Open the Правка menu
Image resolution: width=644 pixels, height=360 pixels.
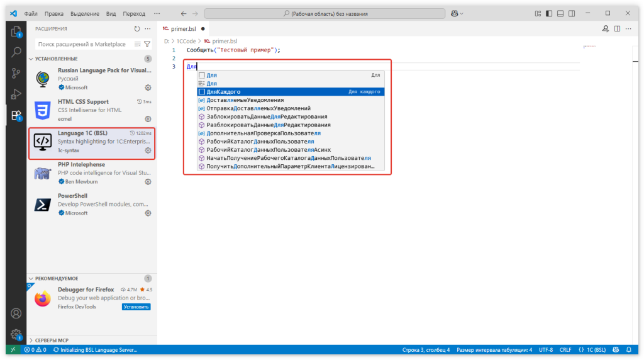(x=54, y=14)
